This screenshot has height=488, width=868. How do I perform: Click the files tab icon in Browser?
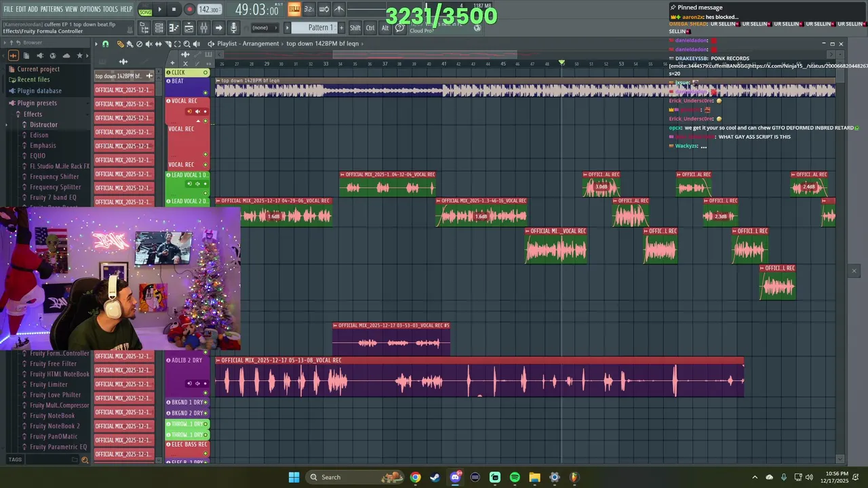pyautogui.click(x=26, y=56)
